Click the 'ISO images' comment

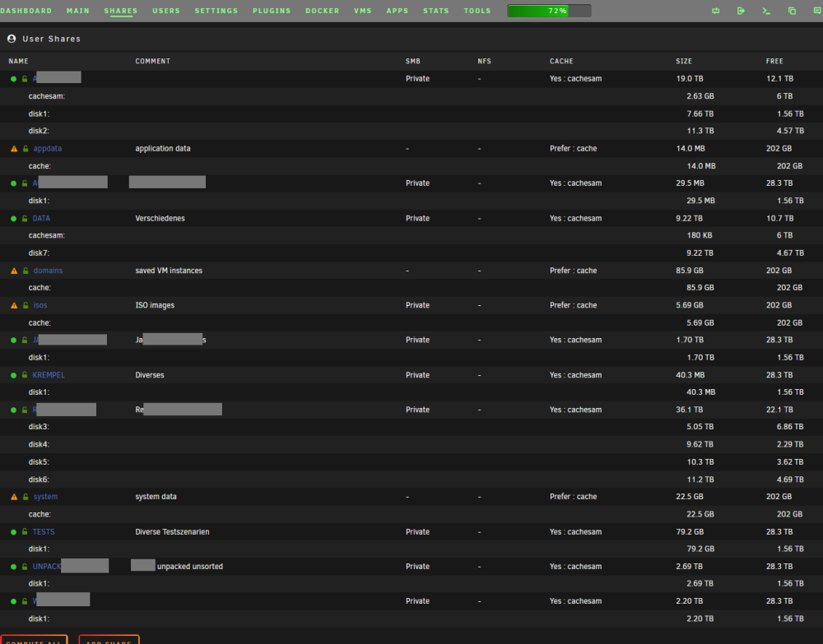tap(155, 306)
